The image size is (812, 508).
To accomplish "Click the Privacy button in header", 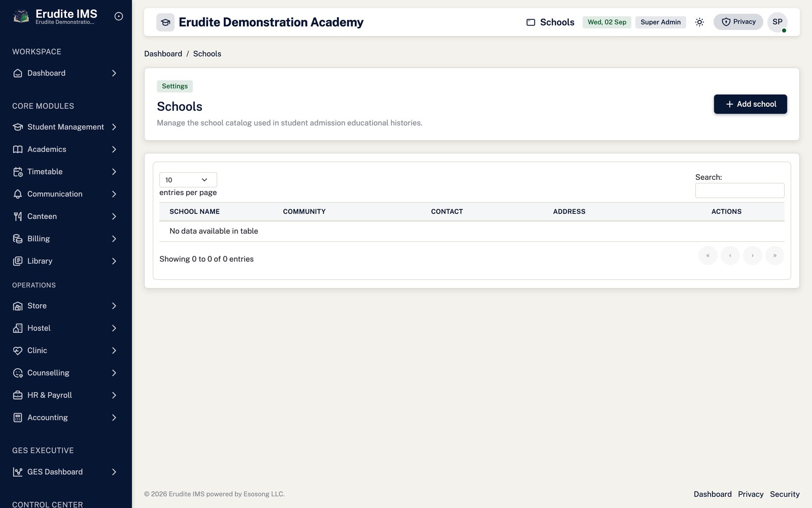I will pyautogui.click(x=738, y=22).
